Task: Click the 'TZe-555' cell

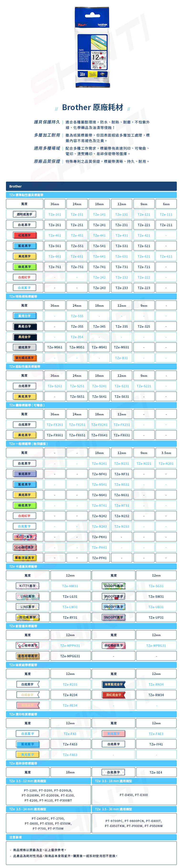Action: (77, 316)
